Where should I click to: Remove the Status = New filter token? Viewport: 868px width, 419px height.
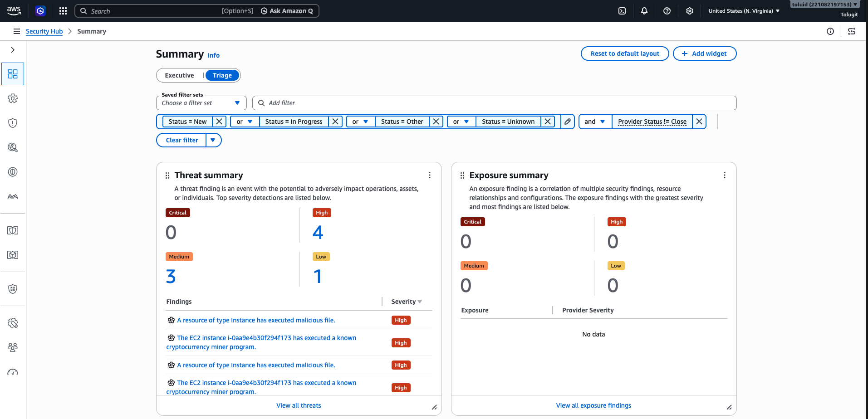coord(219,122)
